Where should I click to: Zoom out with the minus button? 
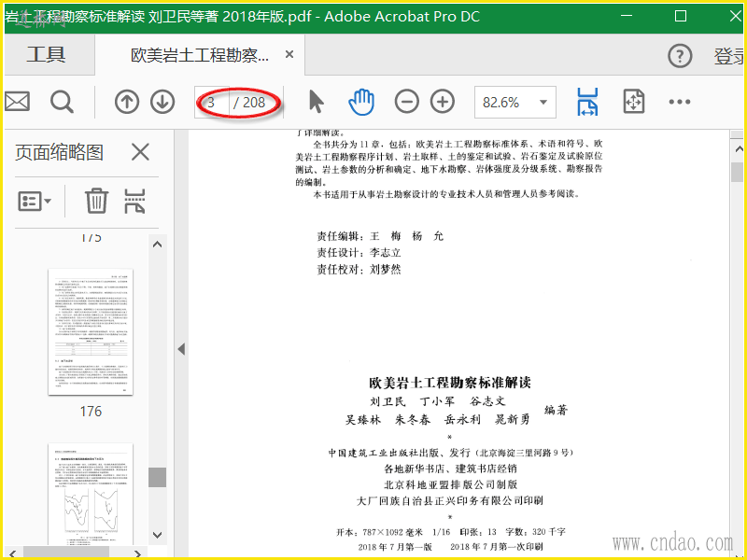click(x=407, y=102)
